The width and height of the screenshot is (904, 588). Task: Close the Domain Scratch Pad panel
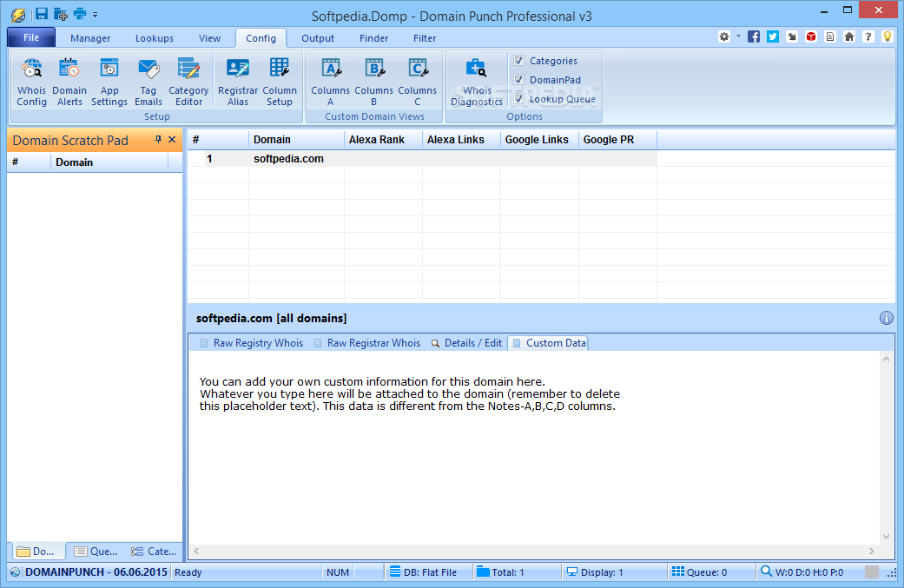coord(172,140)
